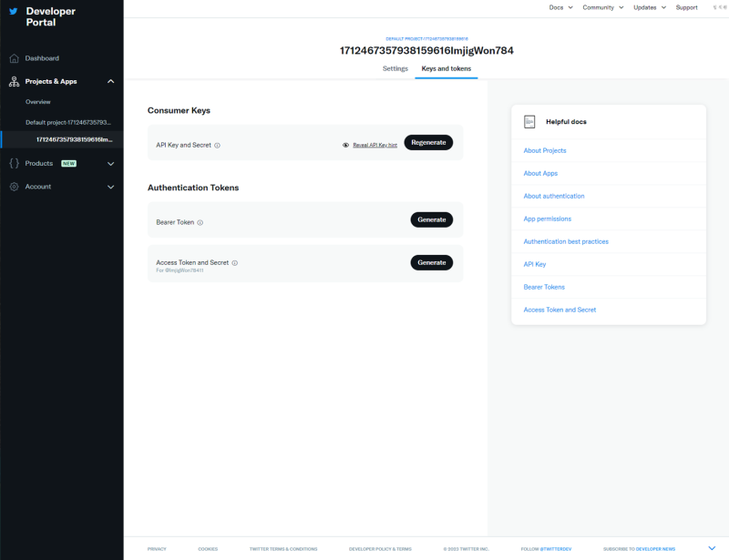The image size is (729, 560).
Task: Click the Account gear icon
Action: tap(15, 187)
